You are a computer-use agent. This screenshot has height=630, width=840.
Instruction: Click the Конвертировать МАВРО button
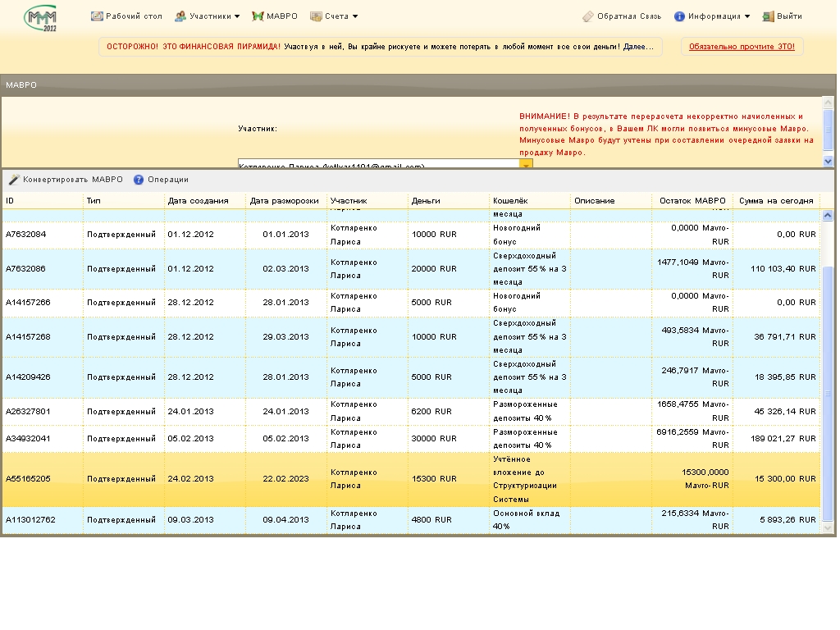coord(66,180)
